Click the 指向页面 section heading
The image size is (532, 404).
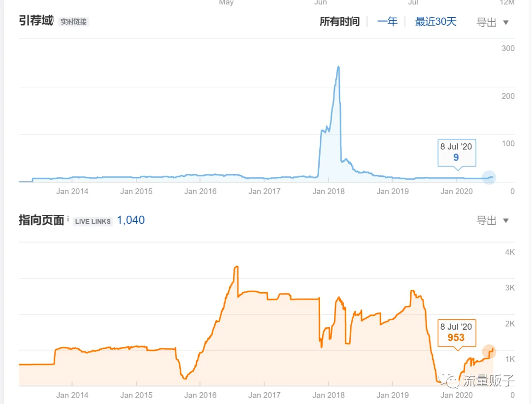[41, 220]
